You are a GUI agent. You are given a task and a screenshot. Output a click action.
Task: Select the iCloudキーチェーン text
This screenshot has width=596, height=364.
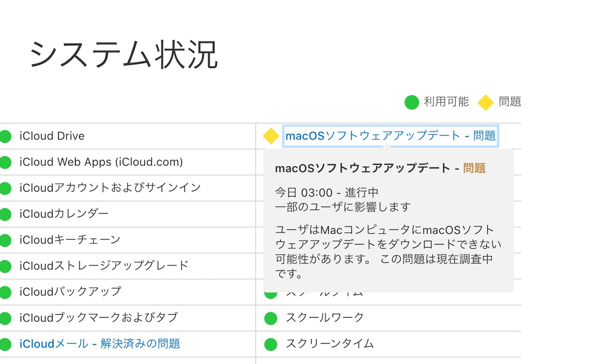[70, 240]
